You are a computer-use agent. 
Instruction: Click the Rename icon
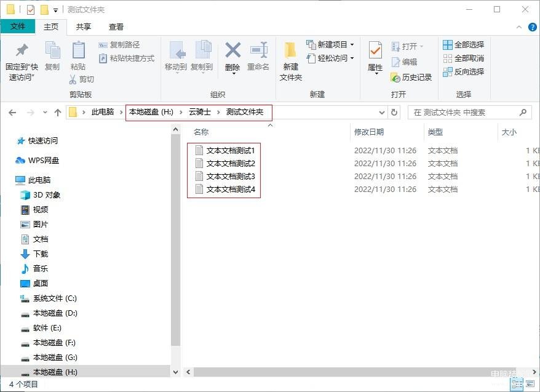point(259,50)
